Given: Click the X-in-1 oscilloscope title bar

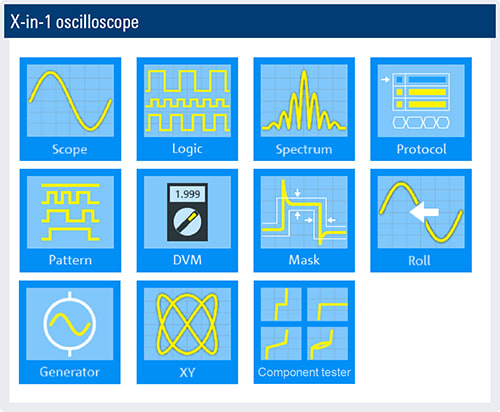Looking at the screenshot, I should click(250, 21).
